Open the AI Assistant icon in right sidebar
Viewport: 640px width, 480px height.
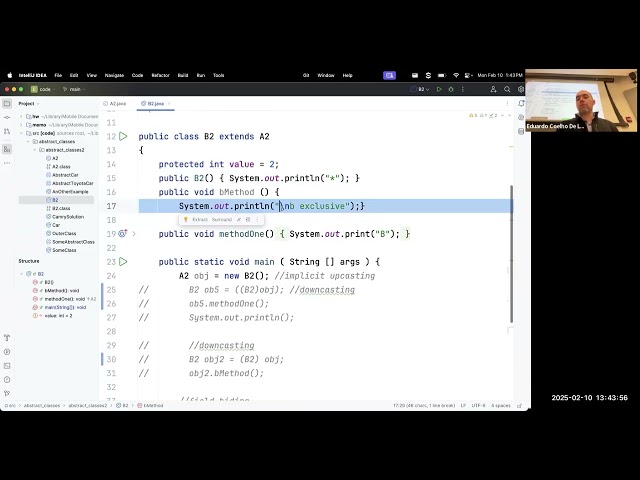pyautogui.click(x=521, y=118)
